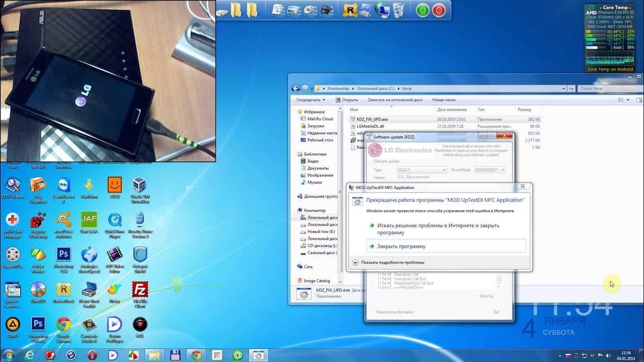Screen dimensions: 644x362
Task: Open the Type dropdown in Software update
Action: click(421, 170)
